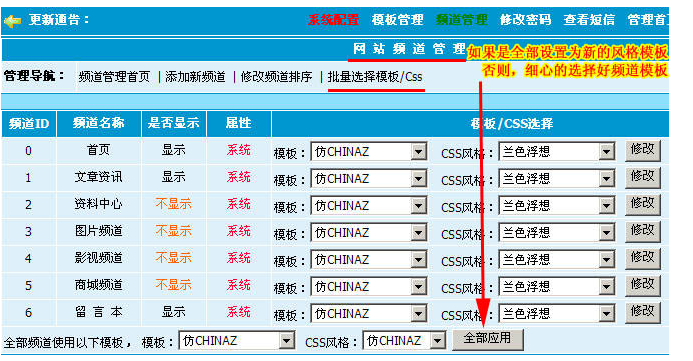Viewport: 693px width, 361px height.
Task: Expand CSS风格 dropdown for 留言本 row
Action: 557,313
